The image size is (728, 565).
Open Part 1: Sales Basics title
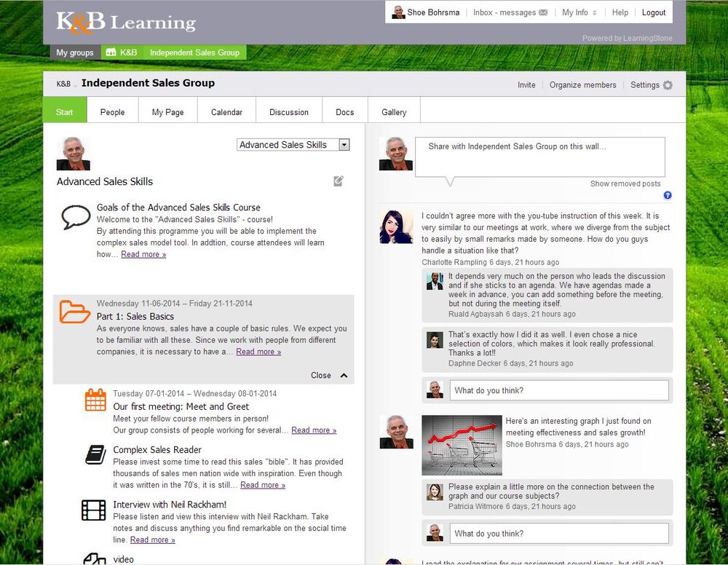coord(135,316)
